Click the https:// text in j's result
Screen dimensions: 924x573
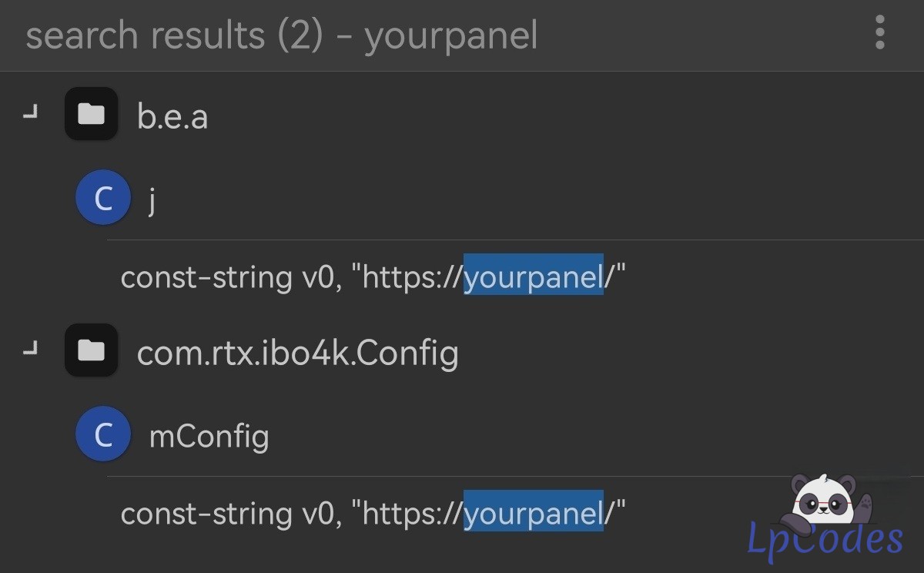[412, 277]
